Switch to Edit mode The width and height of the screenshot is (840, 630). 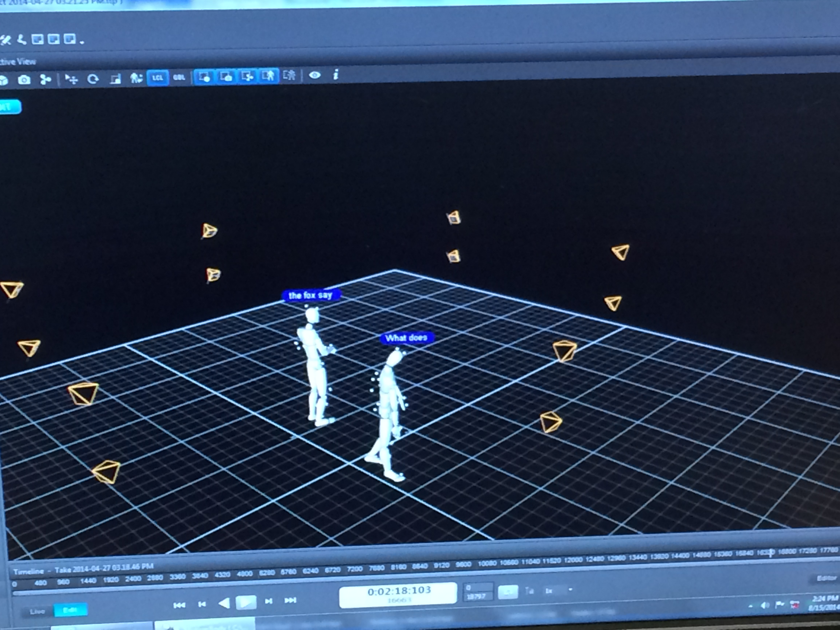(x=70, y=610)
